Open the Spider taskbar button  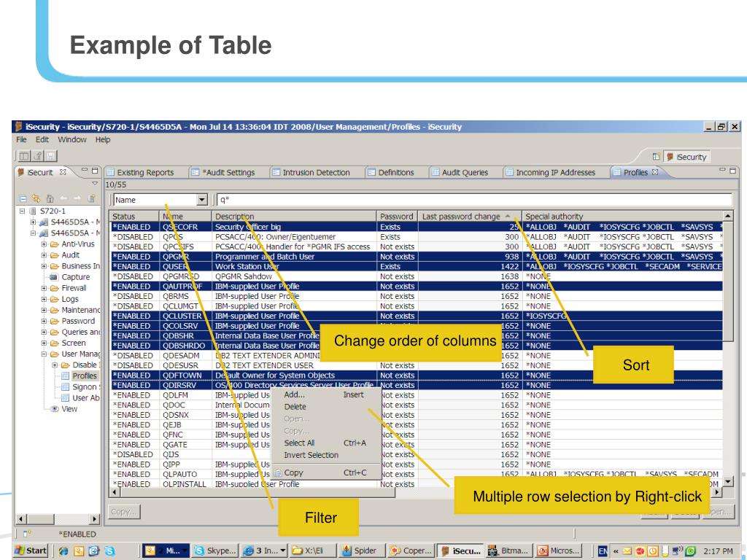[360, 551]
